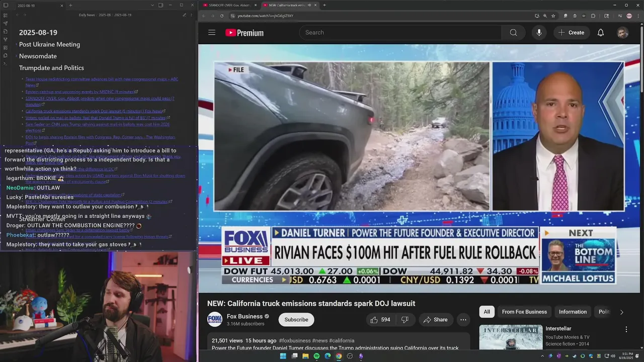Expand the Post Ukraine Meeting heading
This screenshot has width=644, height=362.
click(16, 45)
